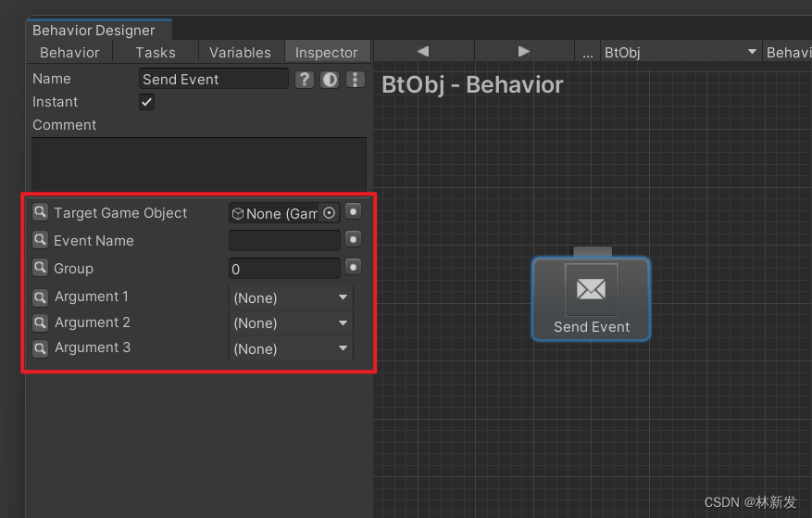Click the Name field containing Send Event

pos(213,80)
